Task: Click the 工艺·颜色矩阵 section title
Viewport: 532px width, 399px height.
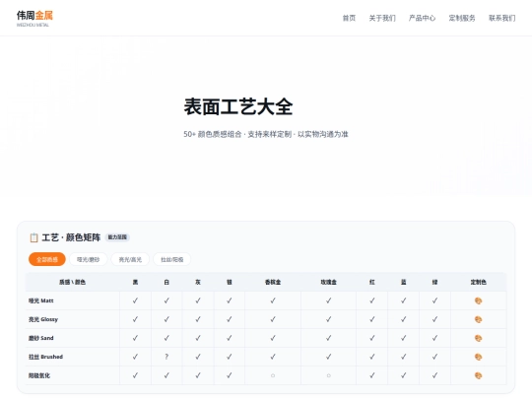Action: coord(71,237)
